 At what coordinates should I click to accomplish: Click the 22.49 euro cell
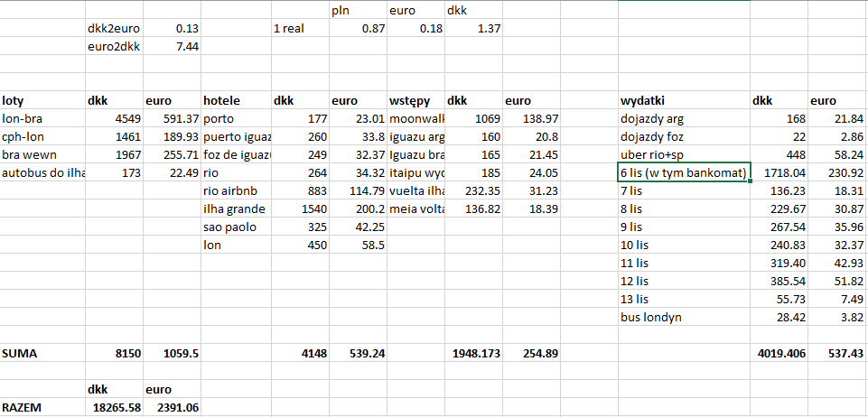click(x=173, y=172)
